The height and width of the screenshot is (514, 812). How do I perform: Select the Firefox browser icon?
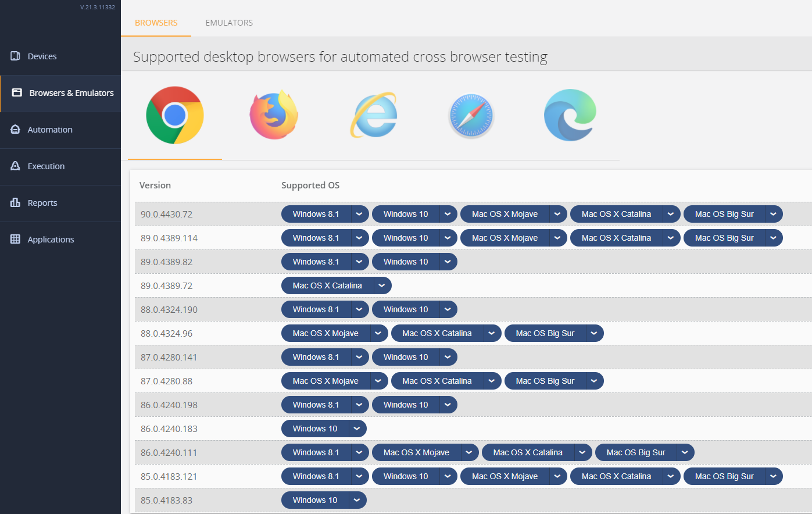point(274,115)
